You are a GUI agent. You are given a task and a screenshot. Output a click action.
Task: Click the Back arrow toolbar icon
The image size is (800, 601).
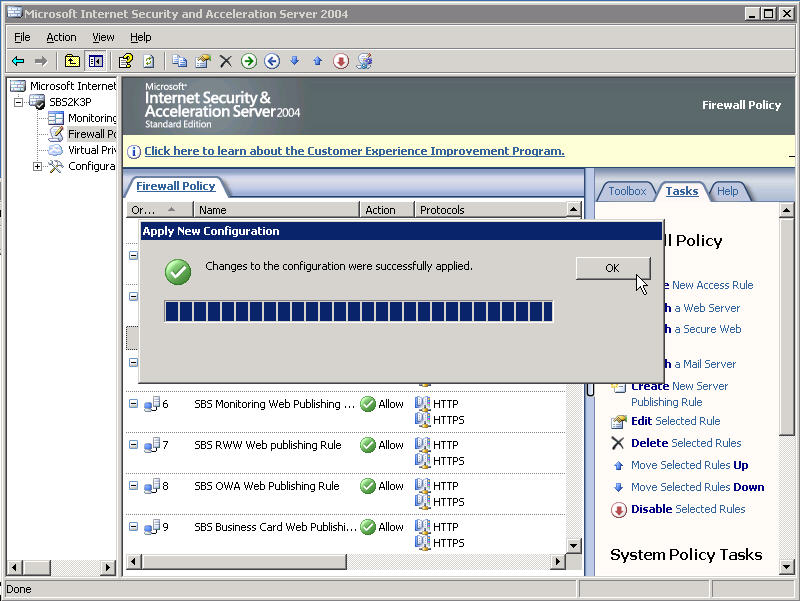18,61
